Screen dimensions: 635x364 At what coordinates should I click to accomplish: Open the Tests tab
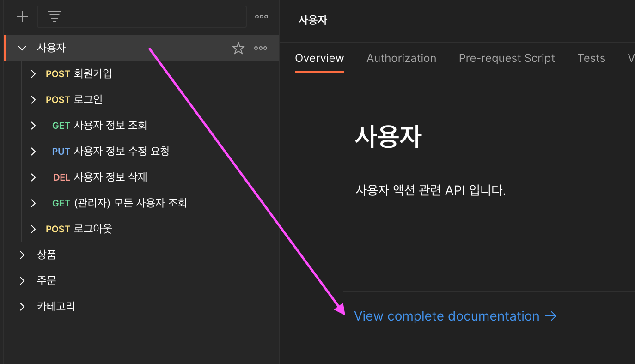(591, 58)
